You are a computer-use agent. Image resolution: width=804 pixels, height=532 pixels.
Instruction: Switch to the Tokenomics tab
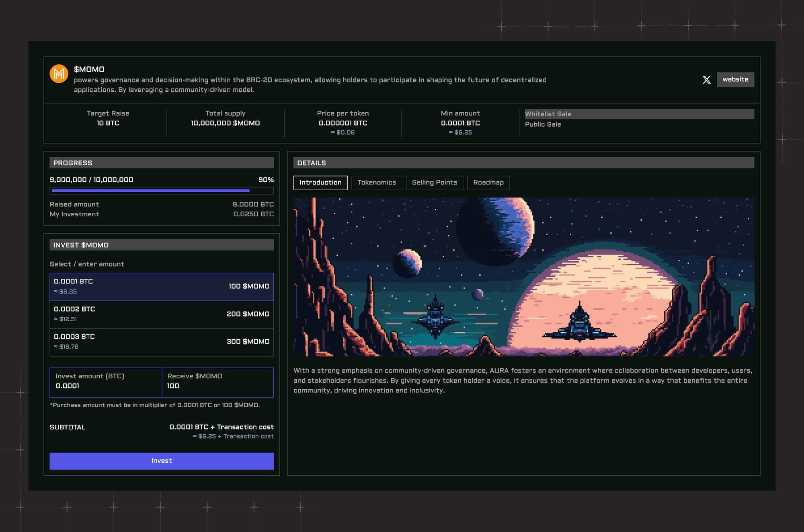tap(376, 183)
